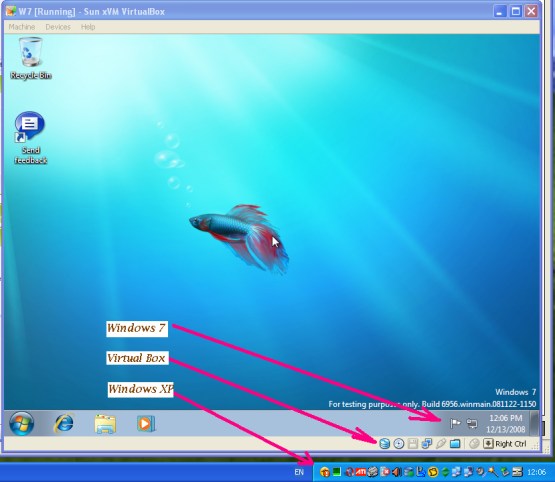Open the Recycle Bin on Windows 7 desktop
Image resolution: width=555 pixels, height=482 pixels.
(31, 58)
